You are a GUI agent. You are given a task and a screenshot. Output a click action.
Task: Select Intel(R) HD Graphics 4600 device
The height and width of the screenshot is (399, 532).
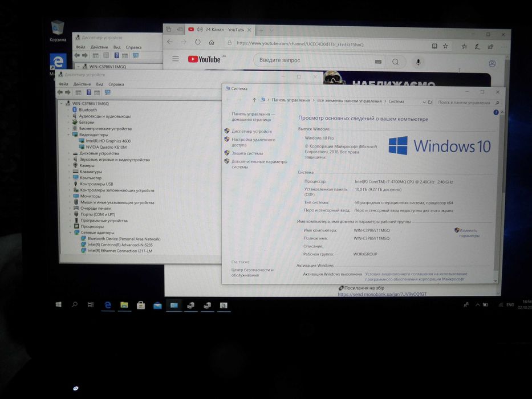click(108, 141)
